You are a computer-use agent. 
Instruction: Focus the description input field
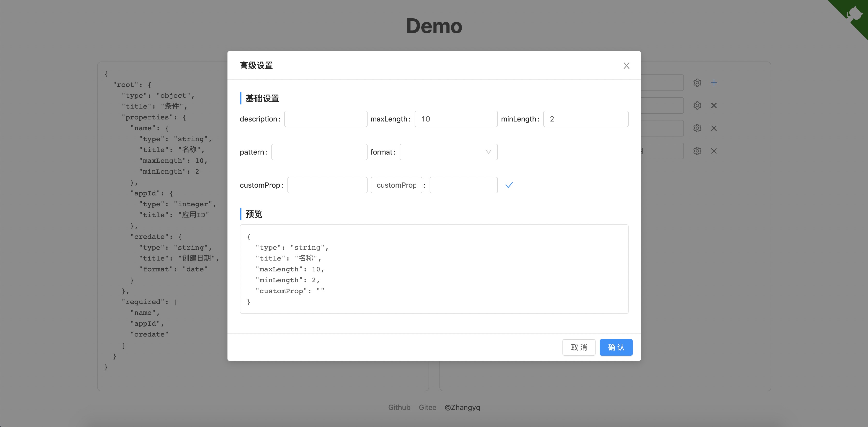325,119
